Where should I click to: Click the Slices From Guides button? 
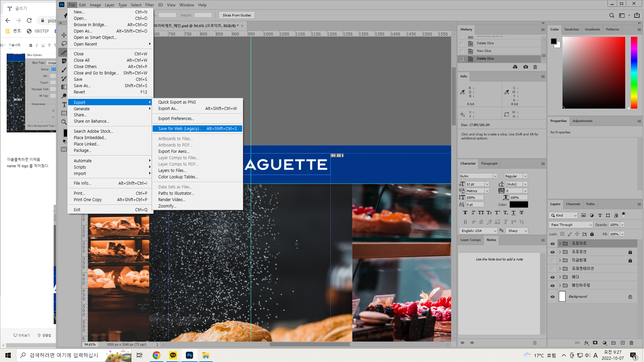point(236,15)
